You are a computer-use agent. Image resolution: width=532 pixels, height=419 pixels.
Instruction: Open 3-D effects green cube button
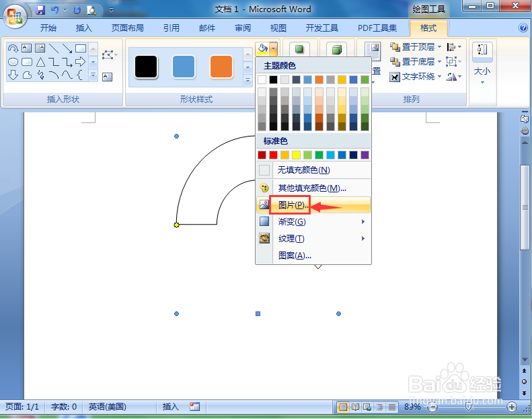(x=336, y=50)
